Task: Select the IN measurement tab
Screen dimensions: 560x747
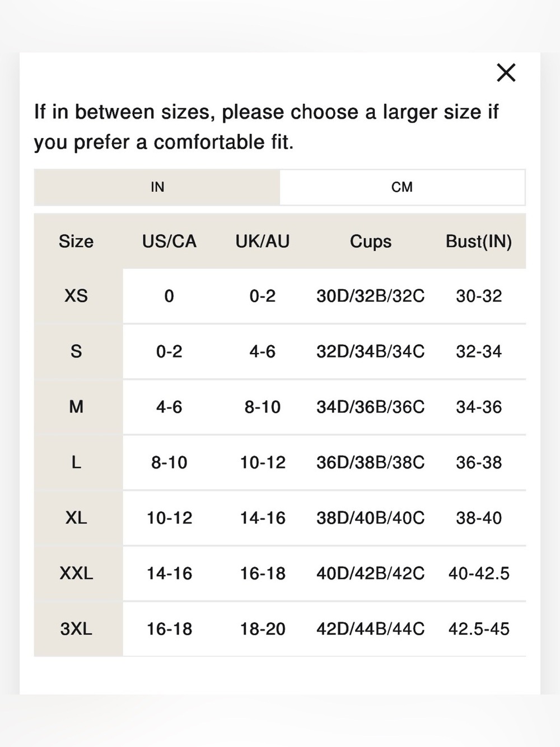Action: tap(157, 187)
